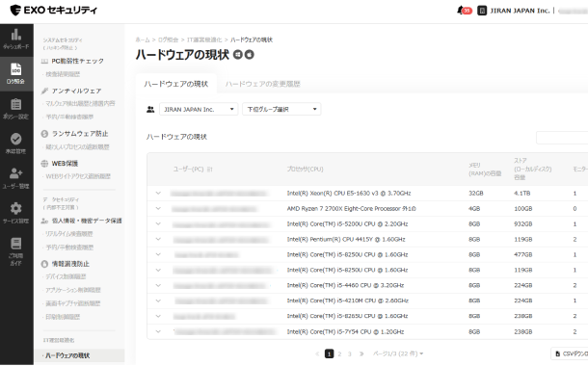Click the 932GB storage cell
The width and height of the screenshot is (588, 366).
tap(523, 224)
